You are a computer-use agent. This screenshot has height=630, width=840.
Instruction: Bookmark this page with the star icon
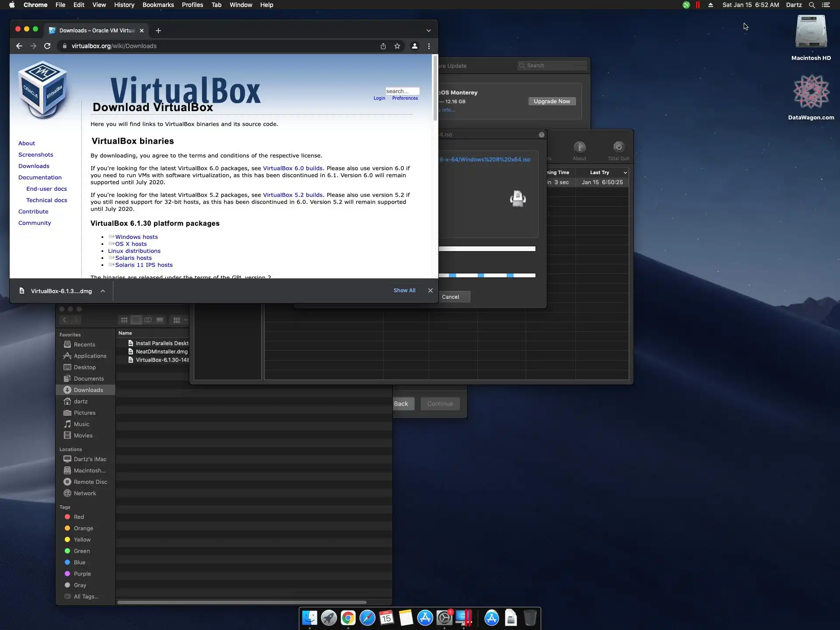(397, 46)
